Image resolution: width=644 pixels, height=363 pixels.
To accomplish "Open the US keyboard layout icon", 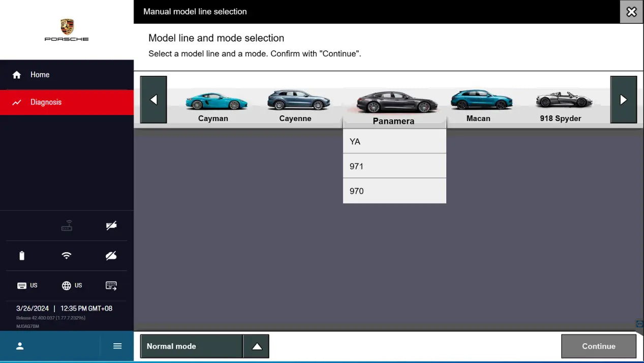I will pyautogui.click(x=27, y=285).
